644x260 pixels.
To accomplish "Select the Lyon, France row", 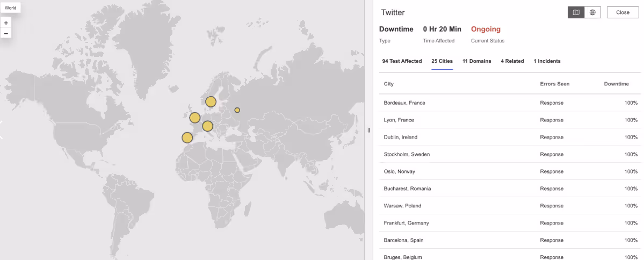I will (510, 120).
